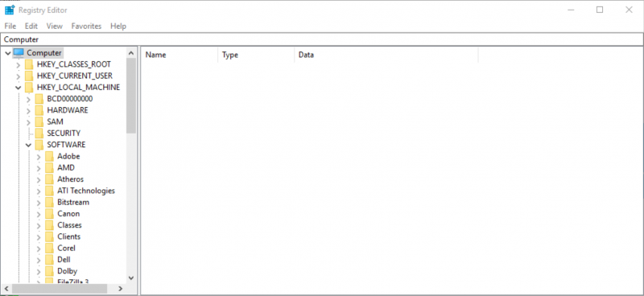Click the Type column header
The height and width of the screenshot is (296, 644).
point(256,55)
